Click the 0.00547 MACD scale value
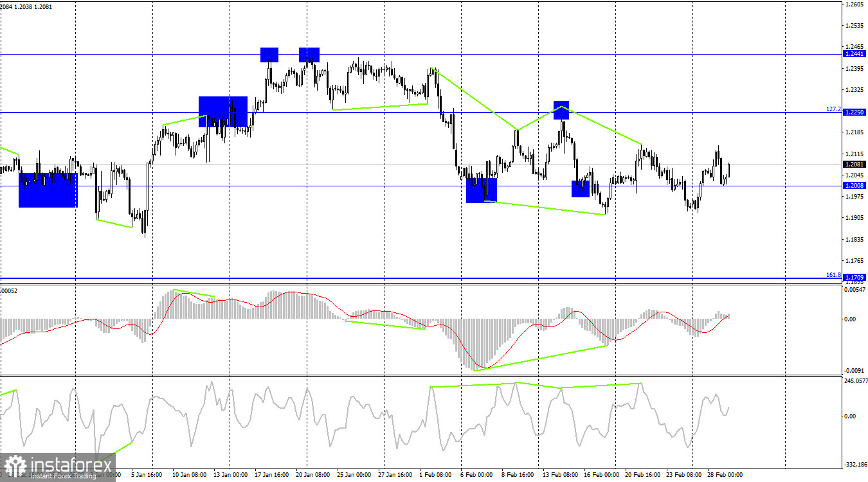Image resolution: width=868 pixels, height=482 pixels. [x=855, y=290]
